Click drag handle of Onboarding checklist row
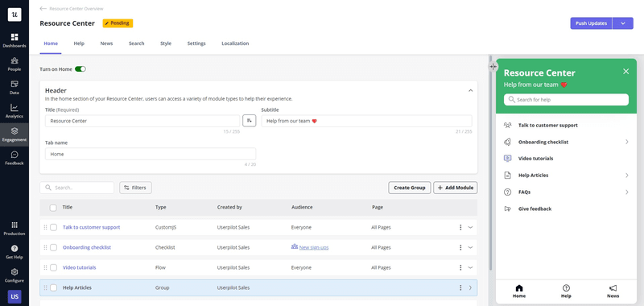Viewport: 644px width, 306px height. [x=45, y=247]
